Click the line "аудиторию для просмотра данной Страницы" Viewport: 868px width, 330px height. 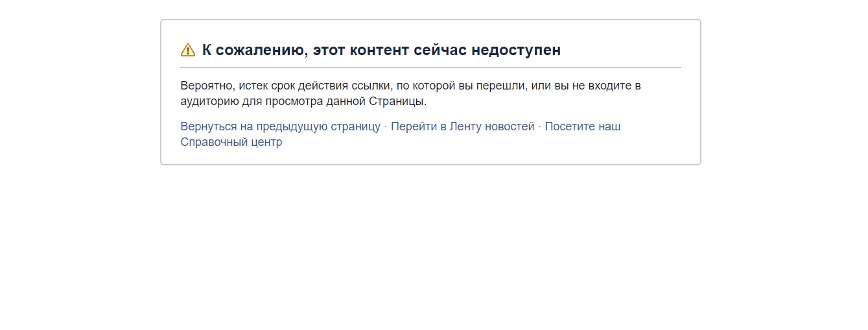pos(303,101)
